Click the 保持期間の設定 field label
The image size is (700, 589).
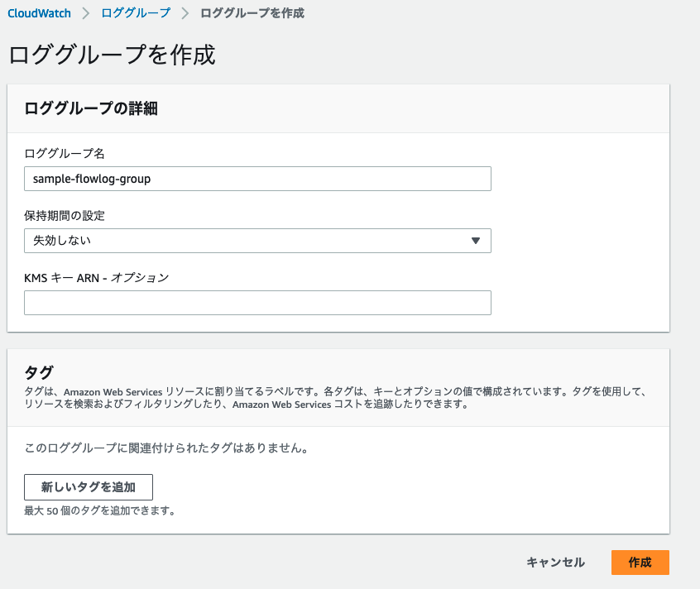point(65,215)
